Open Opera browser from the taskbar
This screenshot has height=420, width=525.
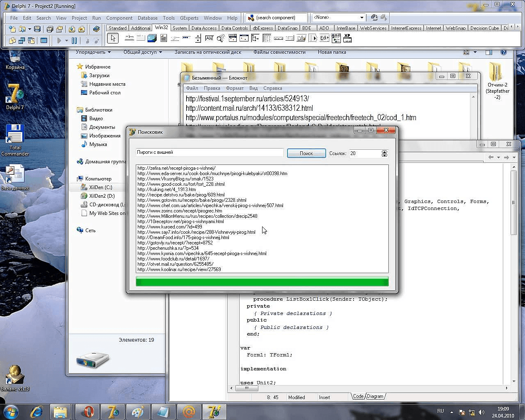[87, 411]
